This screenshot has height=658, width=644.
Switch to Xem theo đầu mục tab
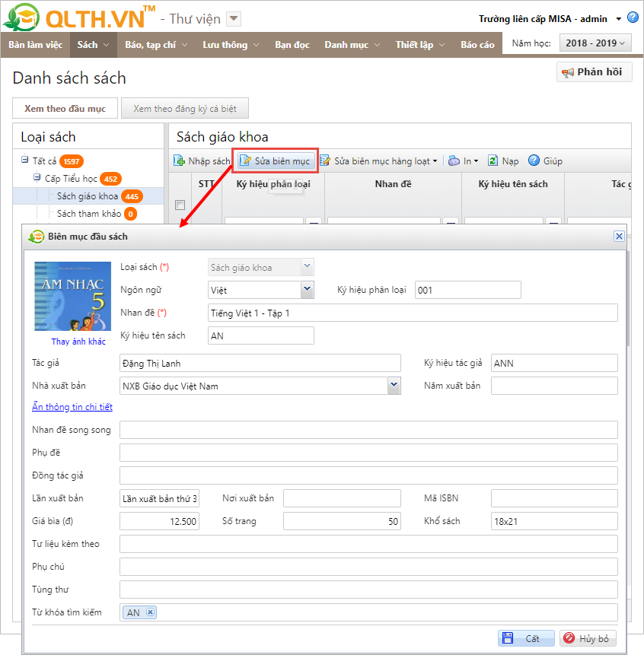coord(65,109)
